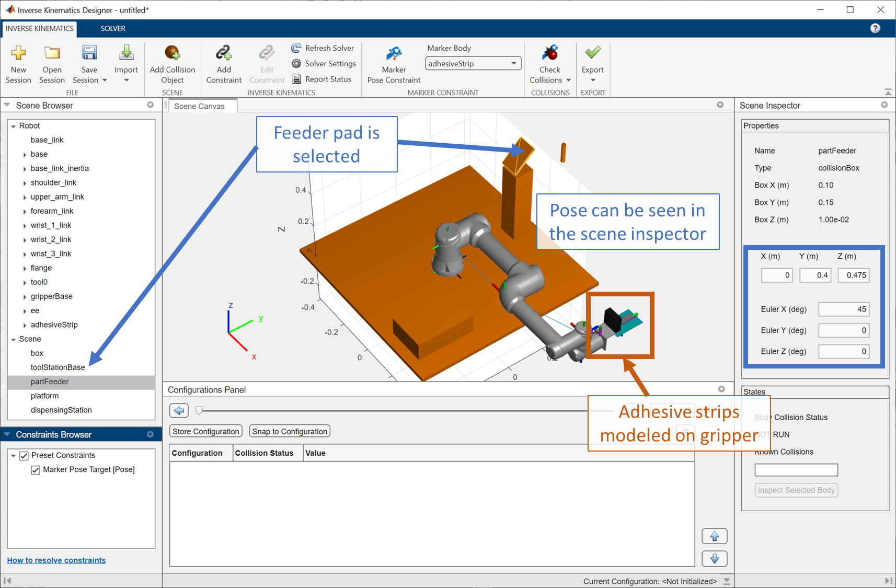Click the Report Status icon
This screenshot has width=896, height=588.
point(296,79)
